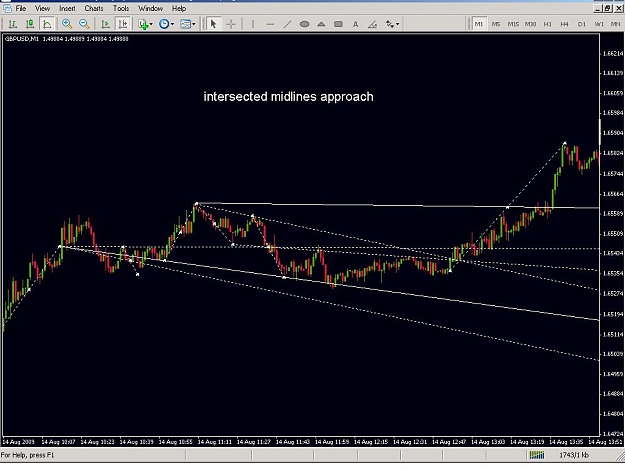Viewport: 625px width, 469px height.
Task: Select the 'intersected midlines approach' text label
Action: click(289, 96)
